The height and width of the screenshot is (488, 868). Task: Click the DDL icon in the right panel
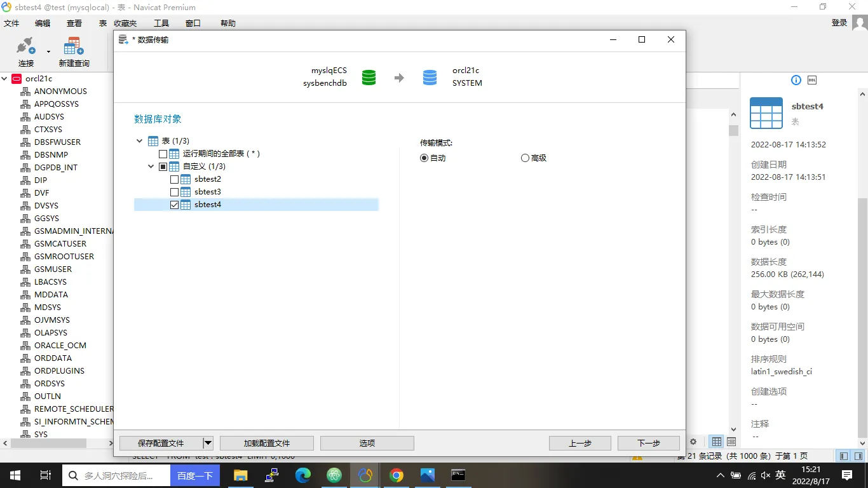812,80
